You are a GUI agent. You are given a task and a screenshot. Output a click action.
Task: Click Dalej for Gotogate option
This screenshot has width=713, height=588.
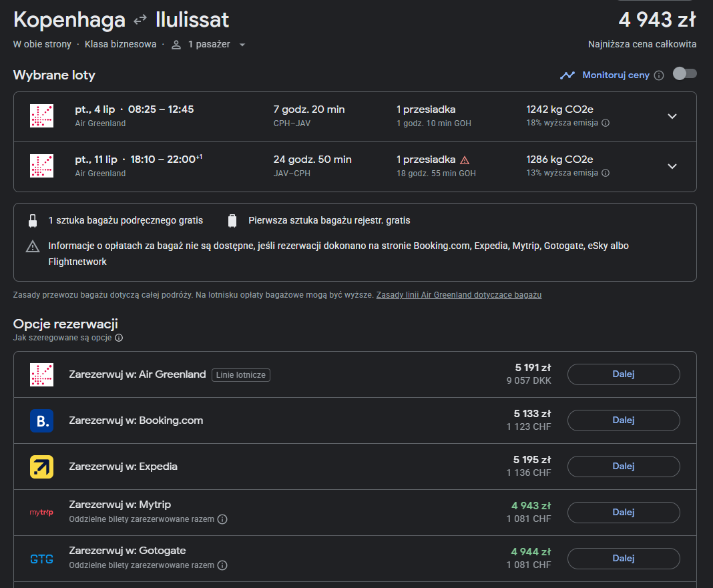pyautogui.click(x=624, y=559)
